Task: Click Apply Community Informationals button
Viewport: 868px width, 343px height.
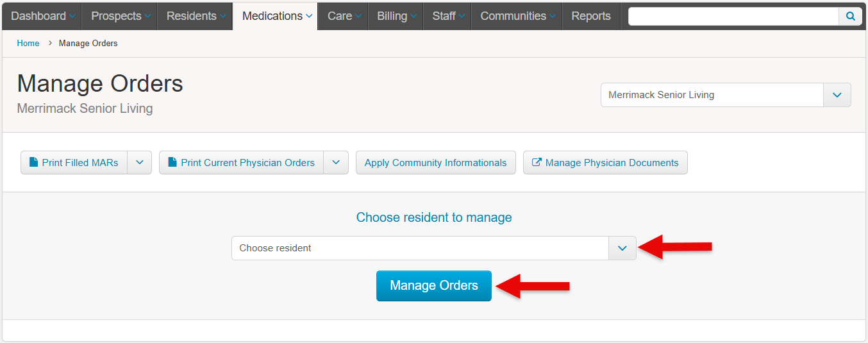Action: point(436,163)
